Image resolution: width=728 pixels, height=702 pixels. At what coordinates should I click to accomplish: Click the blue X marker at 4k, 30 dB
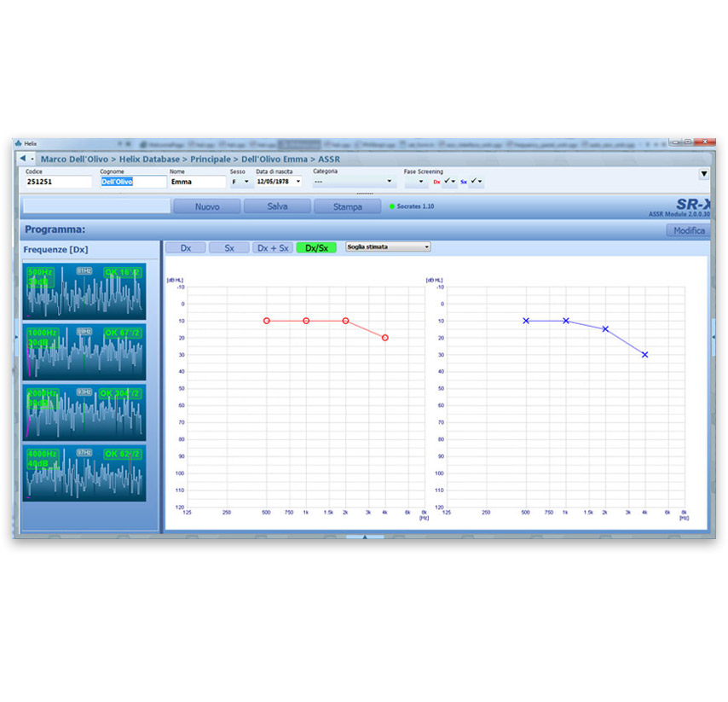point(645,355)
